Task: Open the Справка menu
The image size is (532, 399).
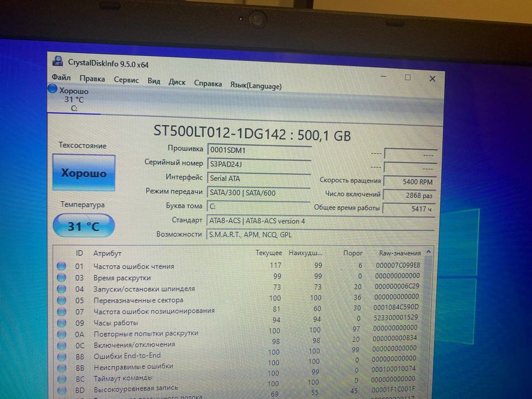Action: [208, 83]
